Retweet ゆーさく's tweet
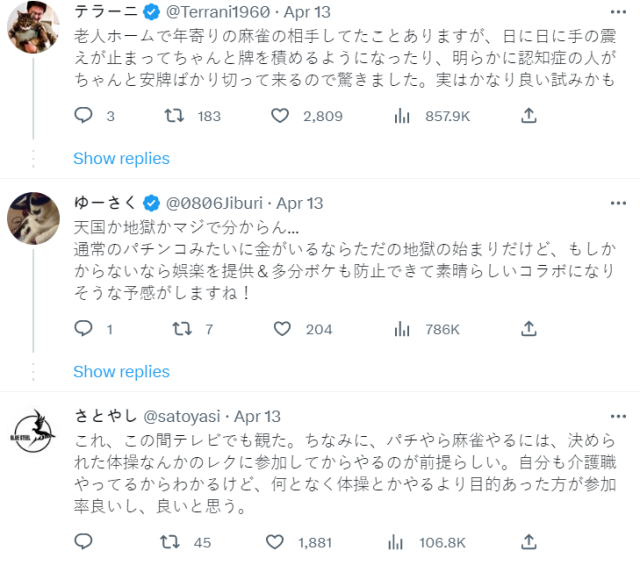The height and width of the screenshot is (565, 640). pos(183,329)
